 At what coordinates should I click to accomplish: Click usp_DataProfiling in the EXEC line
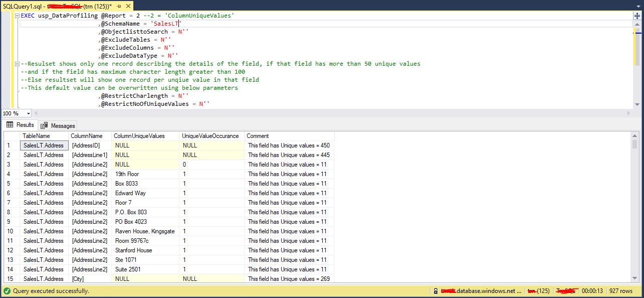point(68,16)
